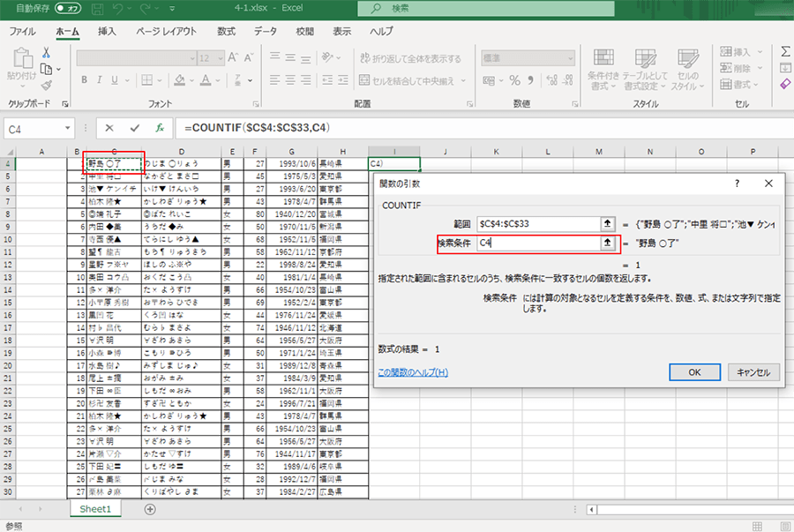Click the Align Right icon
794x532 pixels.
click(306, 80)
